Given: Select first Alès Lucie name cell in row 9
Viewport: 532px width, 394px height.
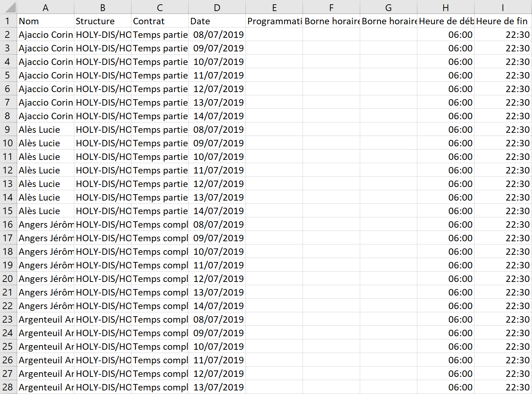Looking at the screenshot, I should tap(45, 130).
